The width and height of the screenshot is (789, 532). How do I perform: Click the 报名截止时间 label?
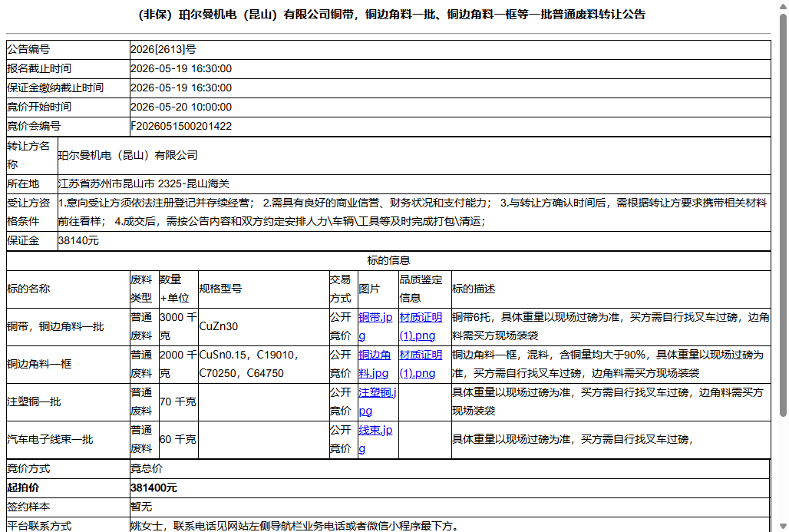[39, 68]
